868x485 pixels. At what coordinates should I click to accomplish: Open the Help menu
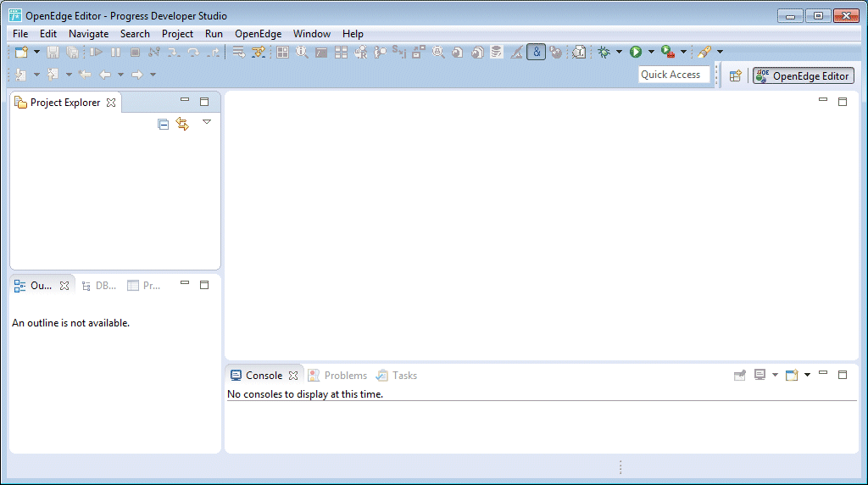coord(353,34)
